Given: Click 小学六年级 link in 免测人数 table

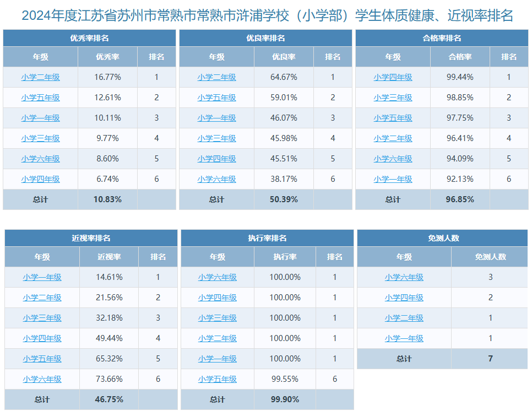Looking at the screenshot, I should (x=404, y=277).
